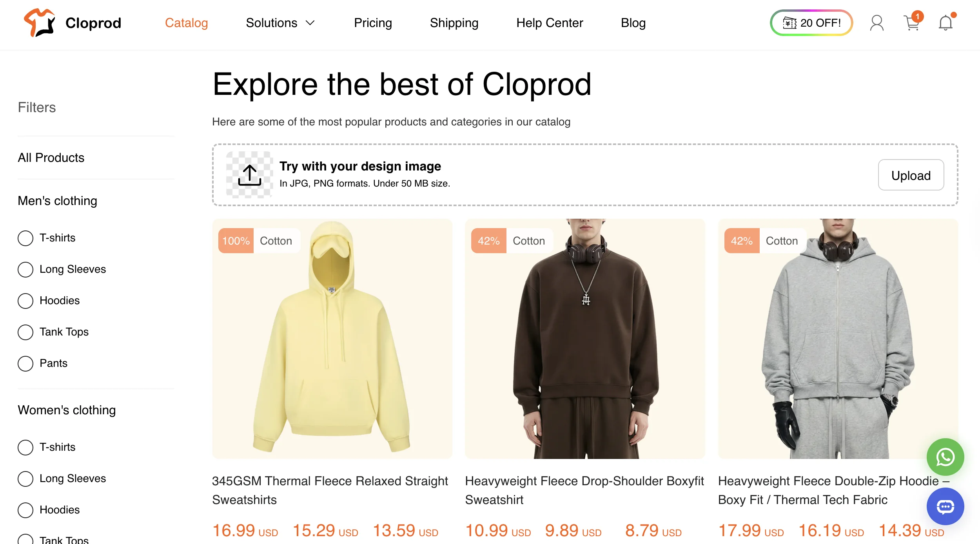Screen dimensions: 980x544
Task: Click the design image upload arrow icon
Action: coord(250,175)
